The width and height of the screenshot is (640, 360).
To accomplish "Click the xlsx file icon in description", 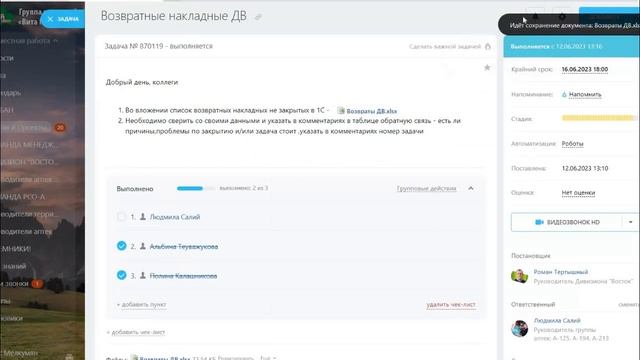I will click(x=341, y=111).
